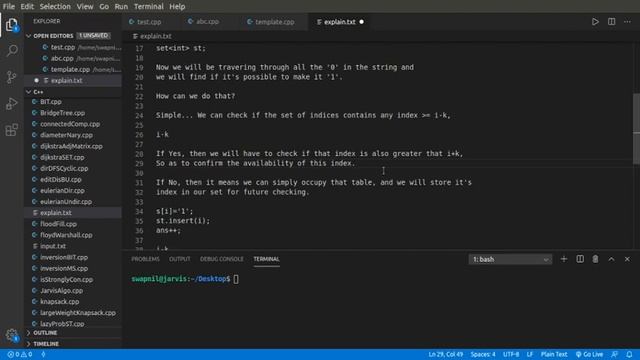This screenshot has width=640, height=360.
Task: Switch to the Debug Console tab
Action: (x=222, y=259)
